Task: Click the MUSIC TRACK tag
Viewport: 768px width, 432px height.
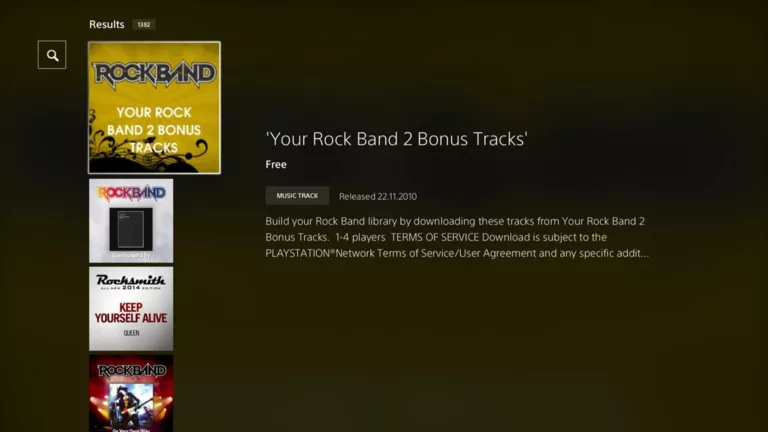Action: click(x=297, y=196)
